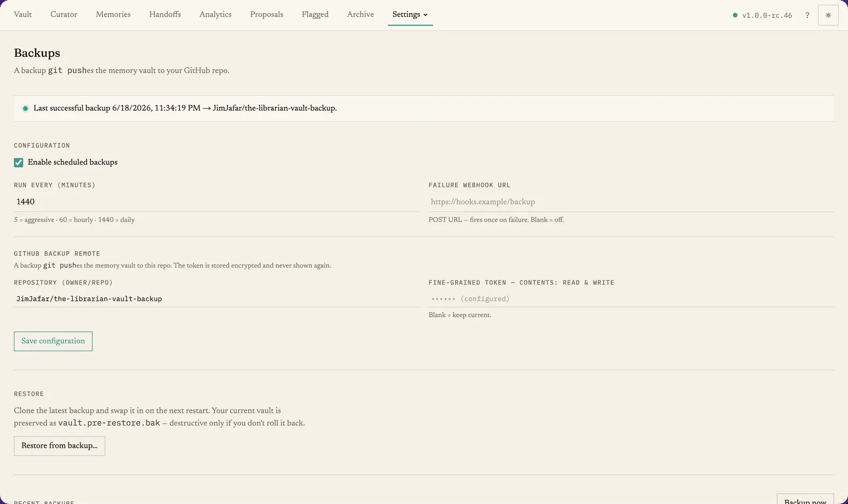Click the Last successful backup status text
This screenshot has height=504, width=848.
coord(185,108)
